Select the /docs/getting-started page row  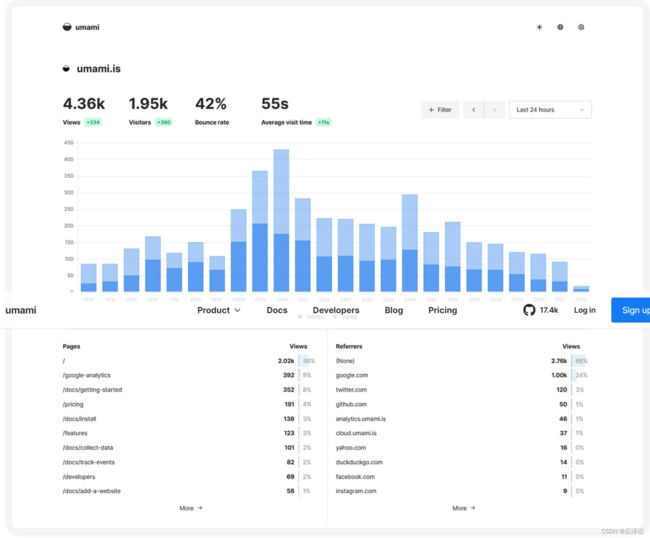tap(189, 390)
